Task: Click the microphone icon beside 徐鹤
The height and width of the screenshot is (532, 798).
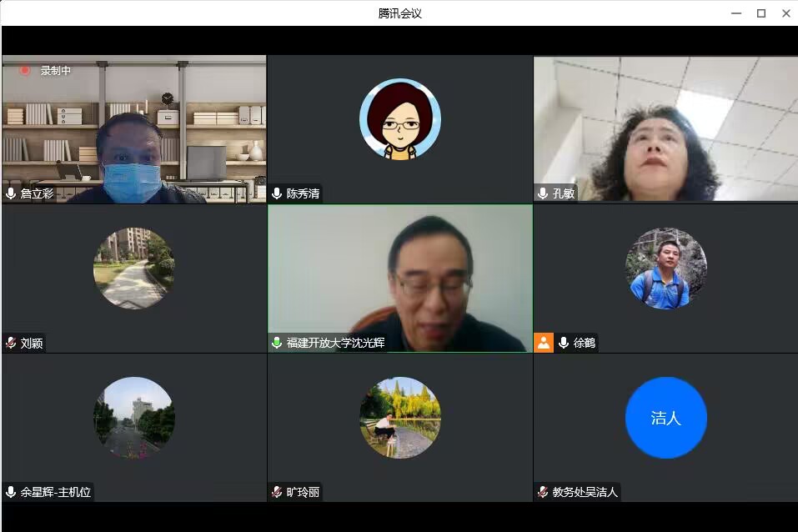Action: click(x=564, y=343)
